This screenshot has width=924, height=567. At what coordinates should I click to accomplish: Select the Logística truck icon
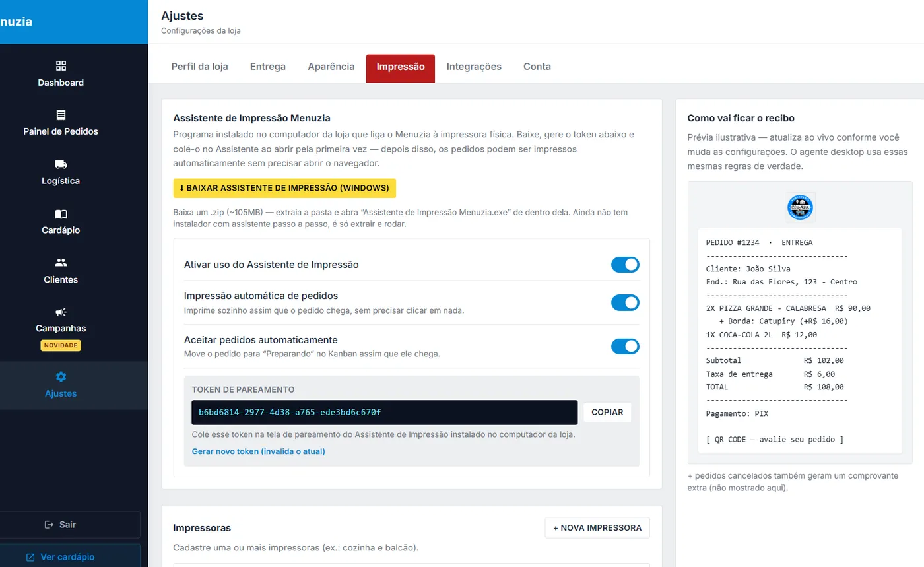61,164
